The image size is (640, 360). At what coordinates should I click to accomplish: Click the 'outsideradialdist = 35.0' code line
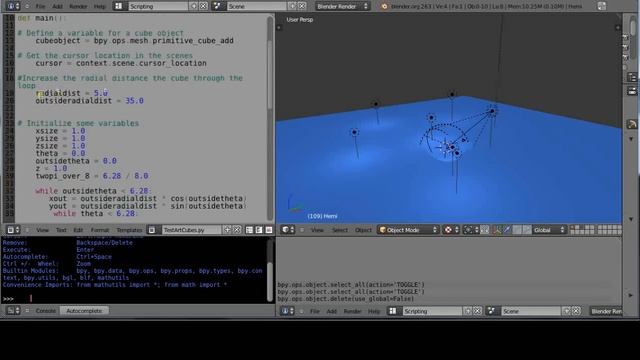click(89, 101)
